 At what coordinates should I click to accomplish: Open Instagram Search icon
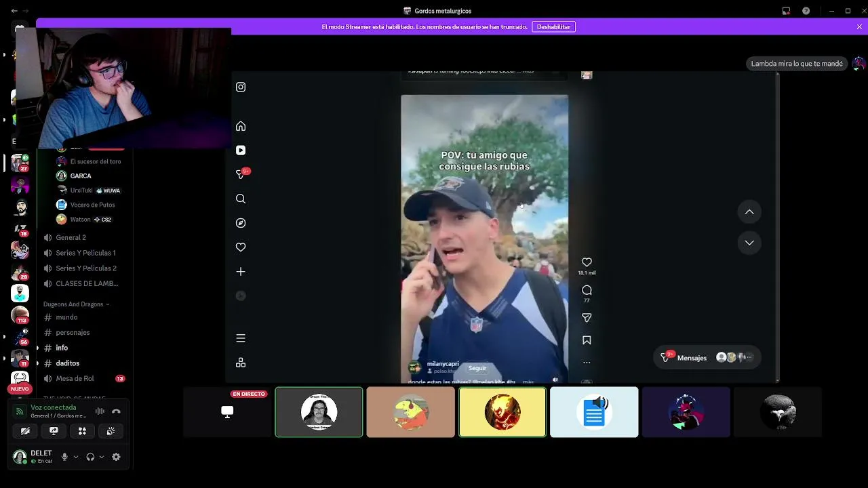pyautogui.click(x=241, y=199)
